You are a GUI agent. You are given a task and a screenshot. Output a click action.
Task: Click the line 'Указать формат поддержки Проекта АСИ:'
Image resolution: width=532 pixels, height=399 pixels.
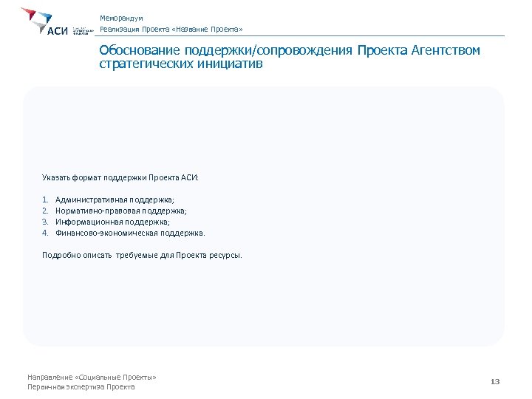120,177
